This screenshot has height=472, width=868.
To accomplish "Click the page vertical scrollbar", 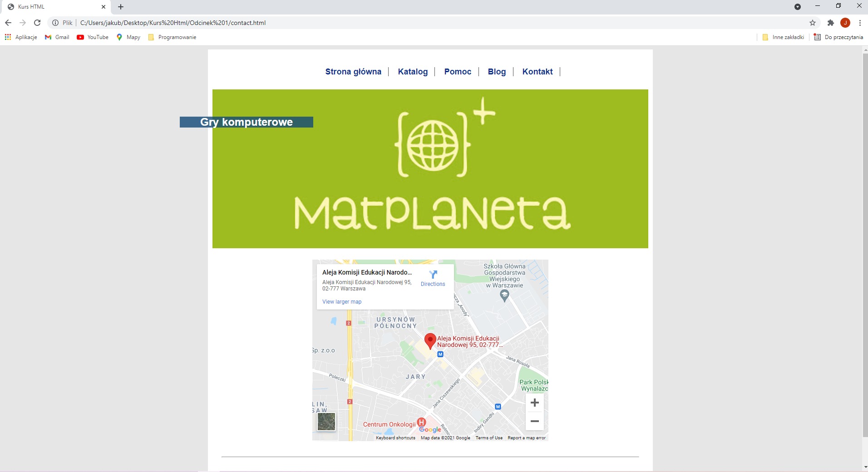I will (x=865, y=245).
